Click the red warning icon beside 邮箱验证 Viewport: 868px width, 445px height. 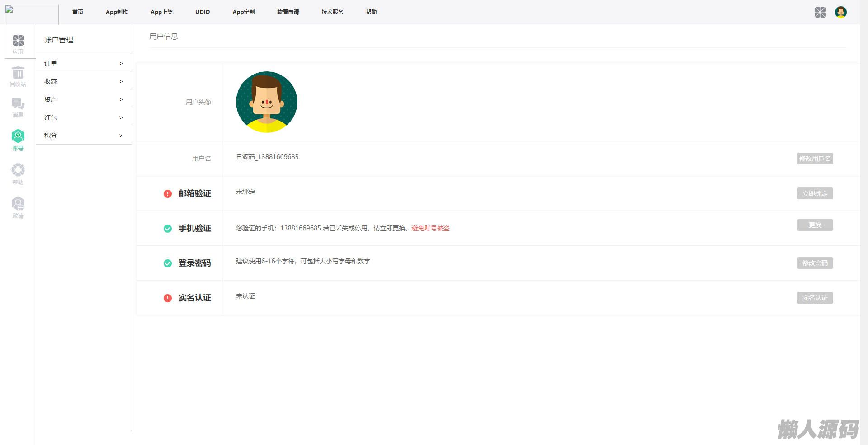(x=168, y=194)
